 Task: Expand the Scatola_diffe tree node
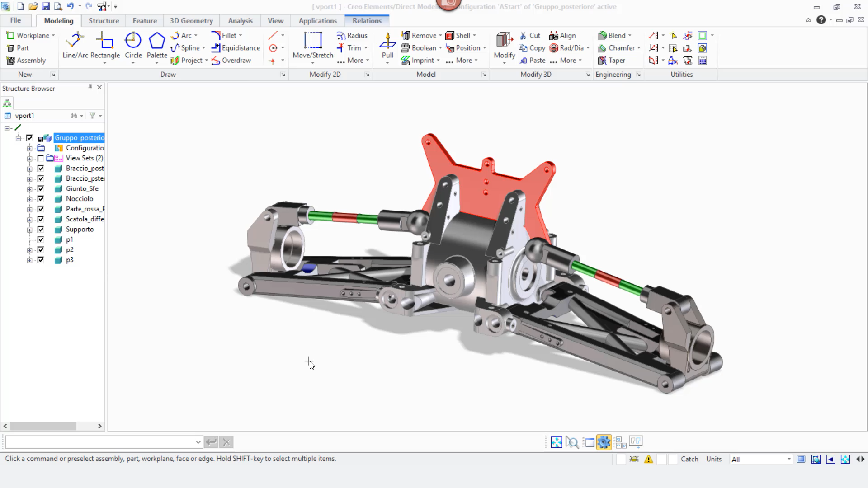click(30, 220)
